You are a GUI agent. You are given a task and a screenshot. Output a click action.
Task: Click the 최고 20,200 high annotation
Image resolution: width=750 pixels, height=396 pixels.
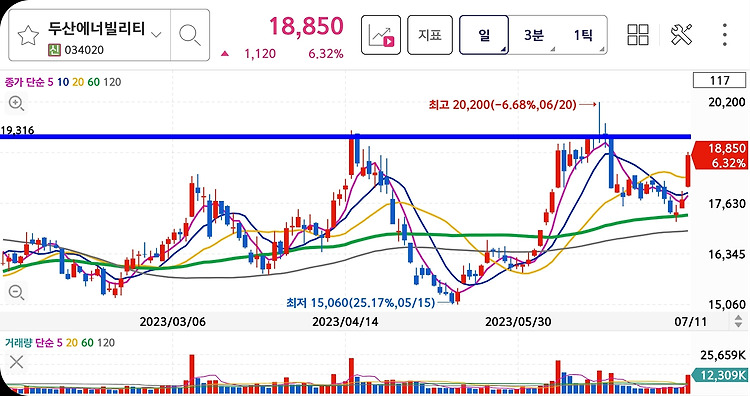coord(502,104)
